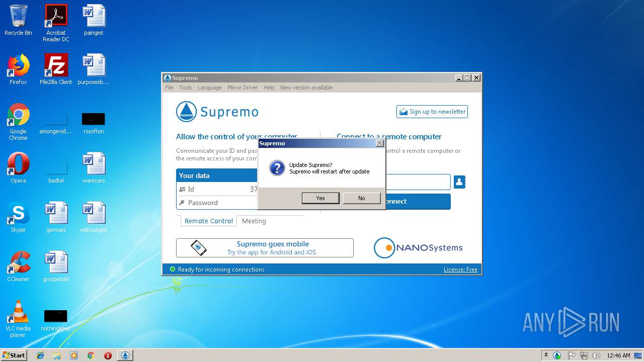
Task: Open media player in taskbar
Action: pos(74,355)
